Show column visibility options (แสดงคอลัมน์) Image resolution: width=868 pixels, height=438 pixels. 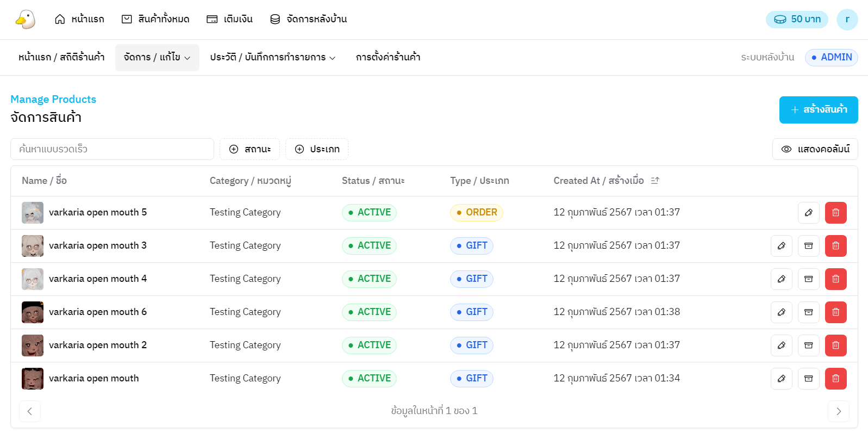[815, 149]
